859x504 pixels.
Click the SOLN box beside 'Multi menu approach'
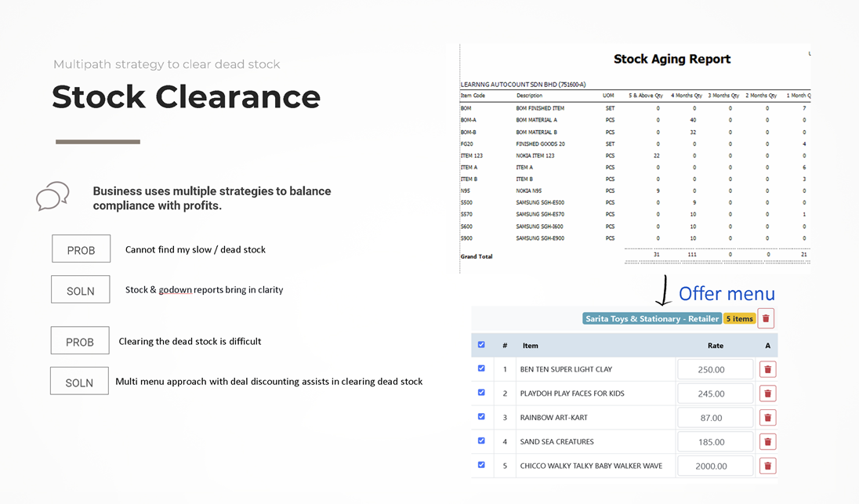tap(79, 381)
